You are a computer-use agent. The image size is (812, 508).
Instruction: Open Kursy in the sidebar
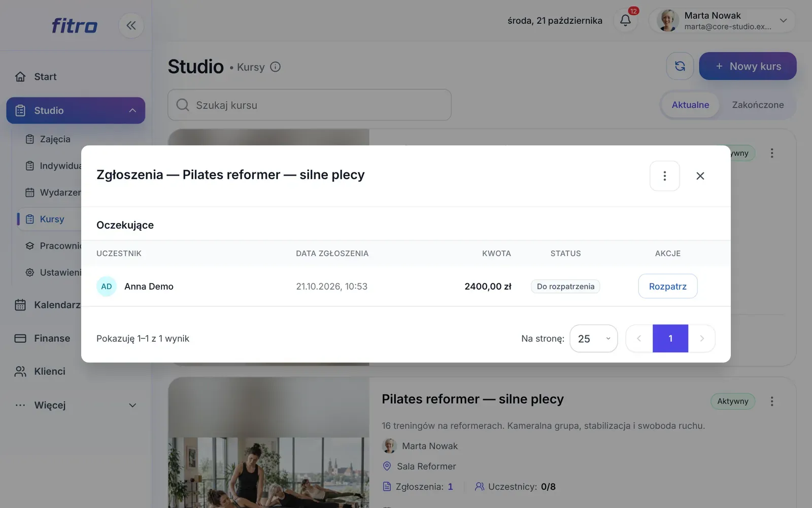click(52, 219)
